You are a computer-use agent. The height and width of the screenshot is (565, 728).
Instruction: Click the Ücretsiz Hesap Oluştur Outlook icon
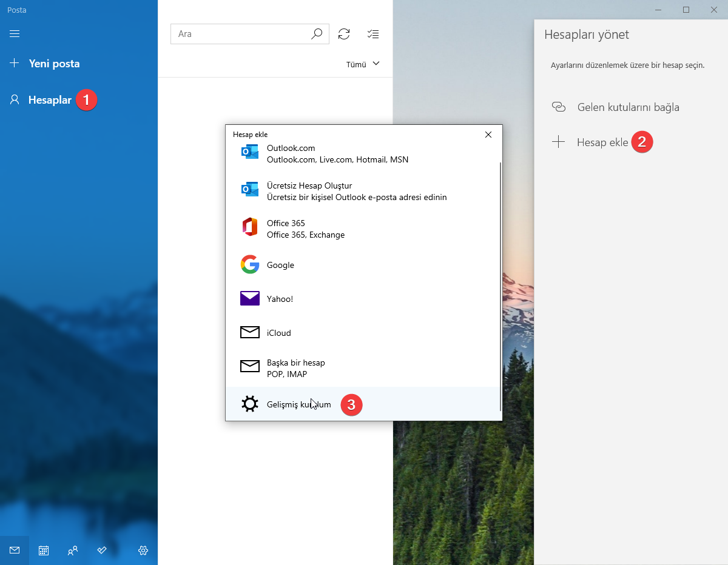tap(250, 190)
